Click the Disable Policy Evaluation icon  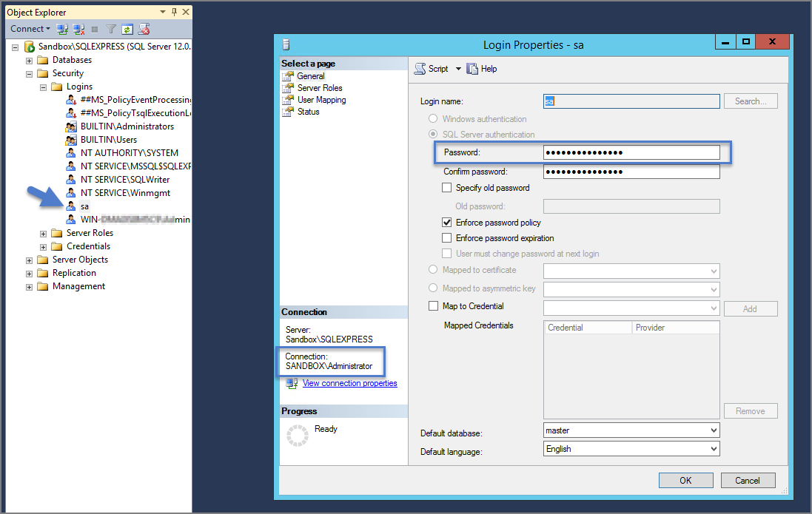(x=144, y=28)
